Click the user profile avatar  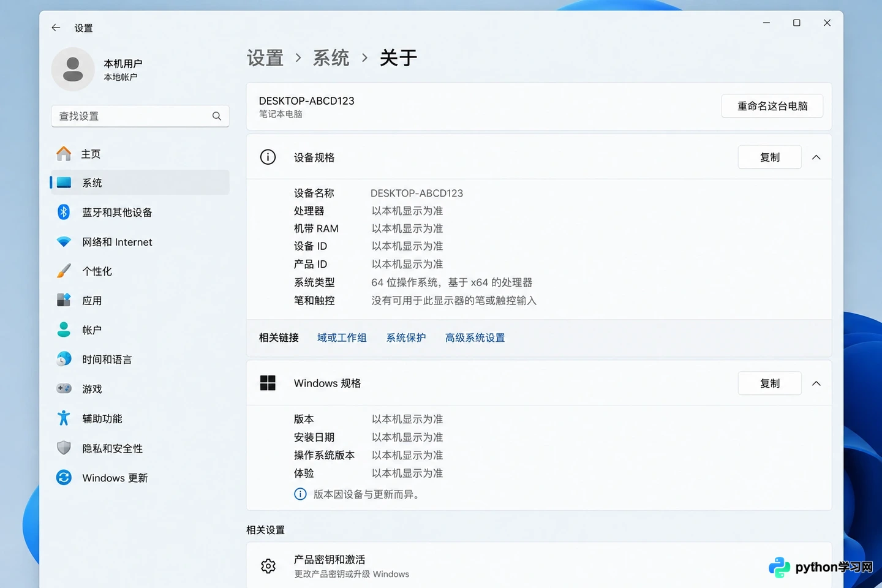(73, 69)
